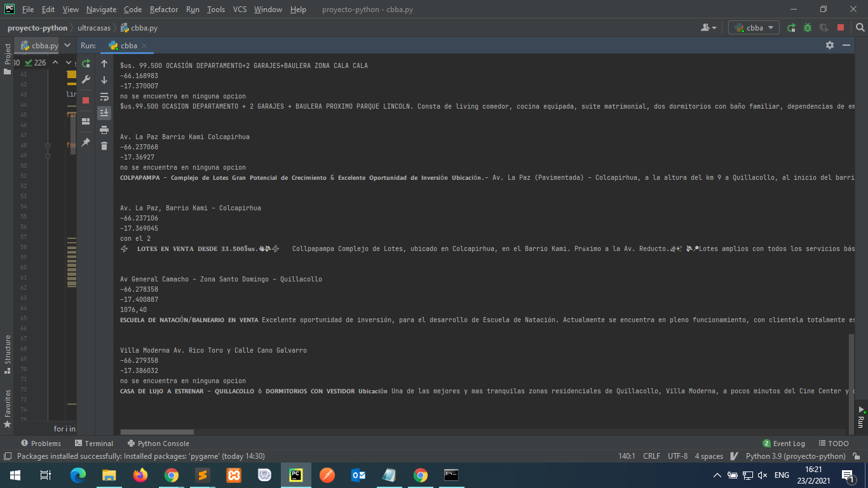Clear all console output trash icon
Viewport: 868px width, 488px height.
click(x=104, y=146)
